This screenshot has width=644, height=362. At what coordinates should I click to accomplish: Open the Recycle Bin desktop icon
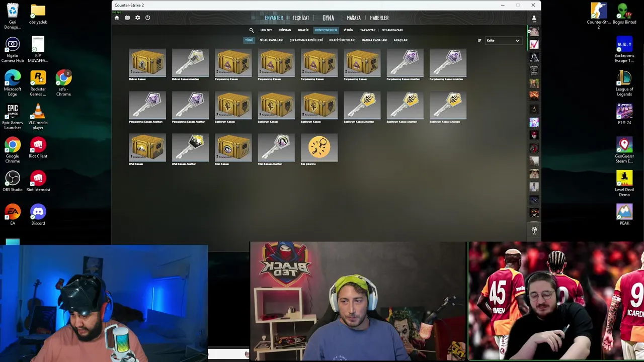pyautogui.click(x=13, y=16)
